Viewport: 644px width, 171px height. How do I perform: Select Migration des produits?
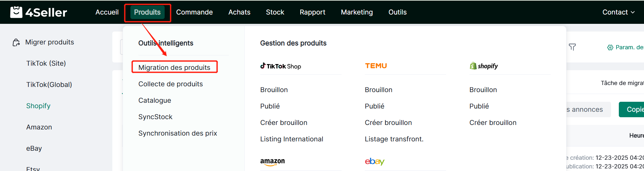tap(174, 67)
